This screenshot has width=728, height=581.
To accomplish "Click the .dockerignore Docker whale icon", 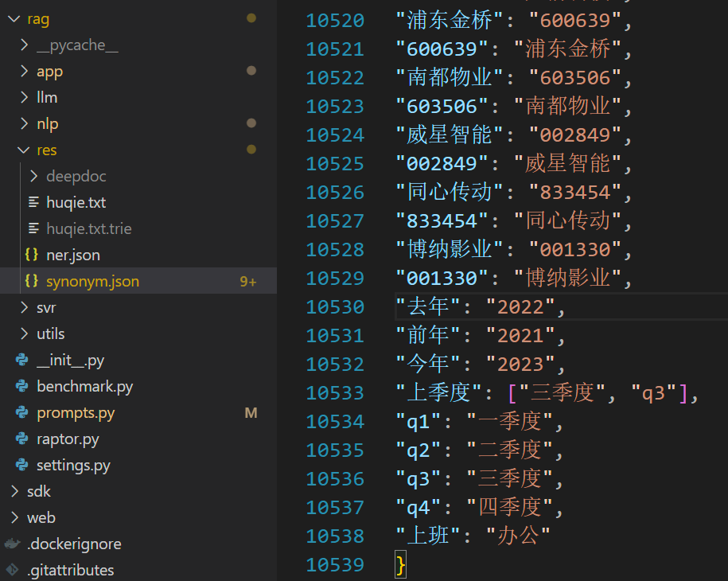I will [13, 544].
